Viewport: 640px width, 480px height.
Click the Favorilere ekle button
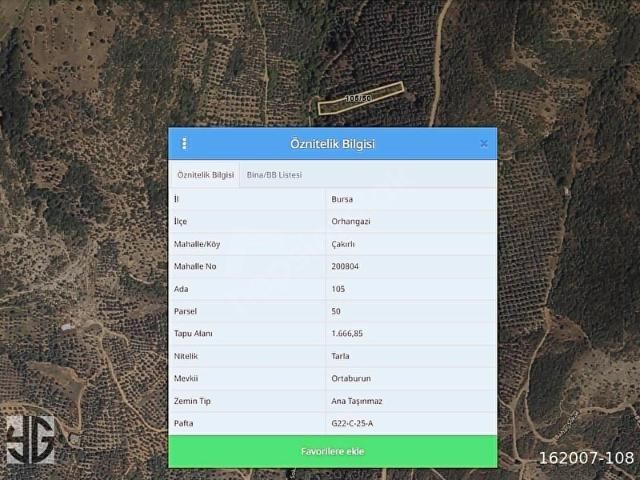coord(332,452)
